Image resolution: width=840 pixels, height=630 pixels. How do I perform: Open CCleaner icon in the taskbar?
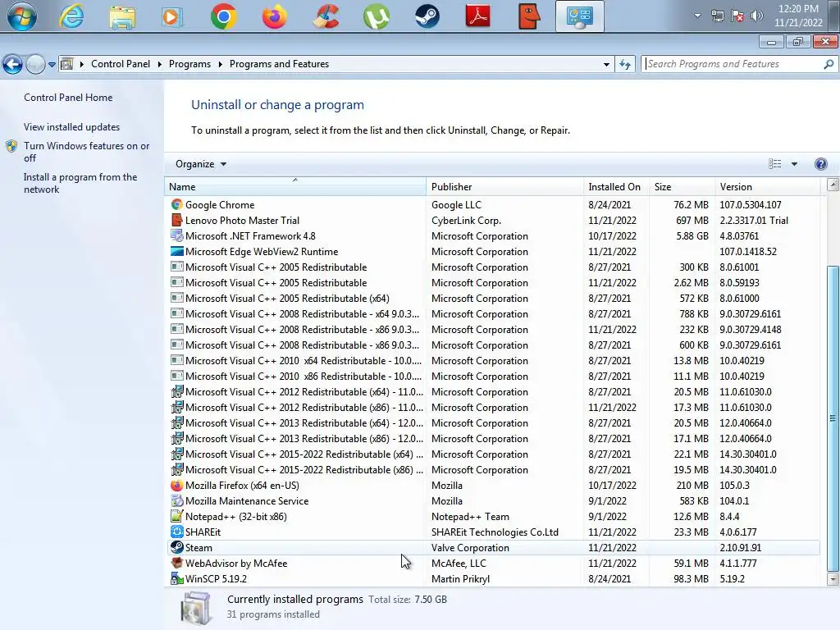tap(325, 16)
